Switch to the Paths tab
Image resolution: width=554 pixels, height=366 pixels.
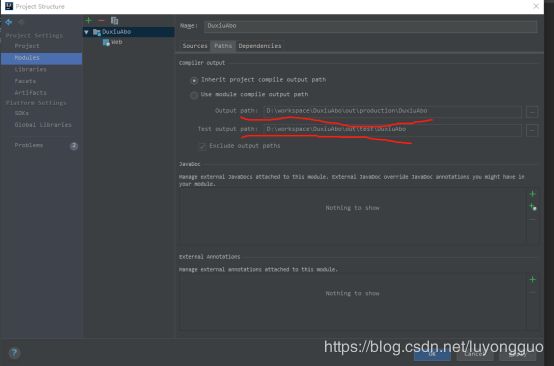223,46
